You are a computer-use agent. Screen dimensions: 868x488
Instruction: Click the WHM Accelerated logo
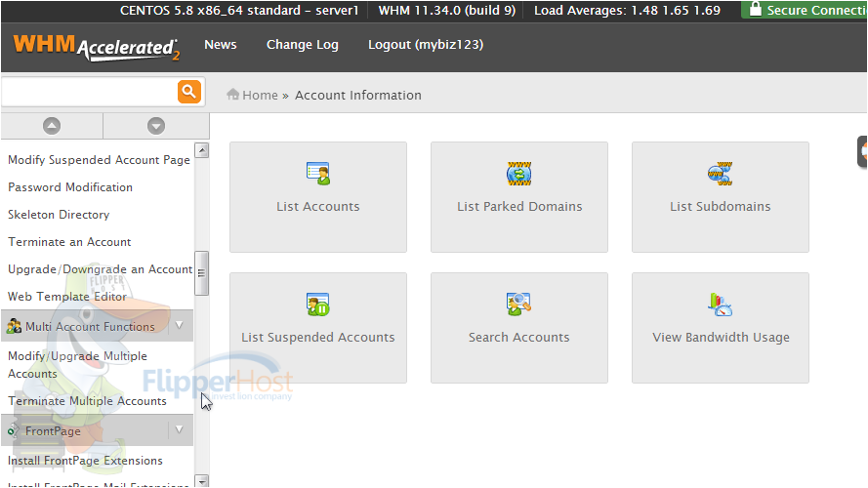[x=97, y=48]
